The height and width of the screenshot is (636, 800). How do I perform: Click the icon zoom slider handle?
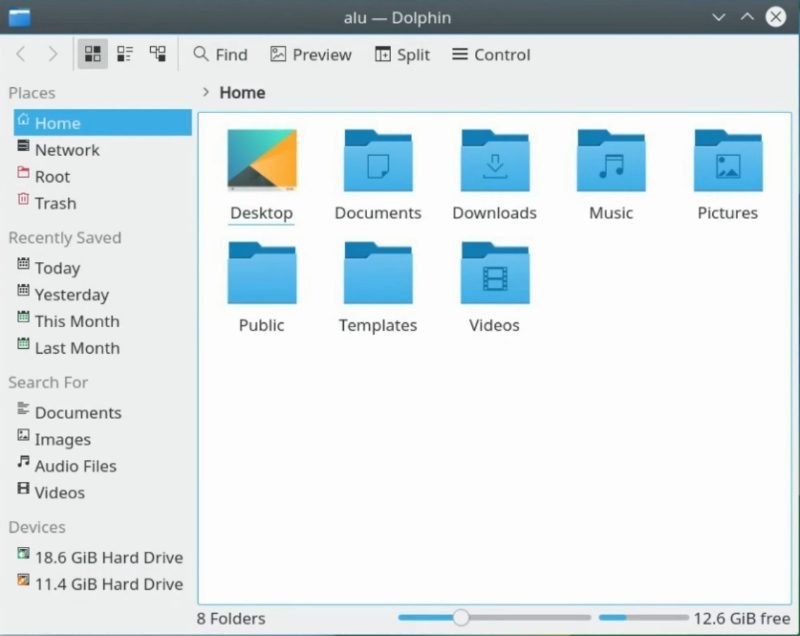pos(461,617)
